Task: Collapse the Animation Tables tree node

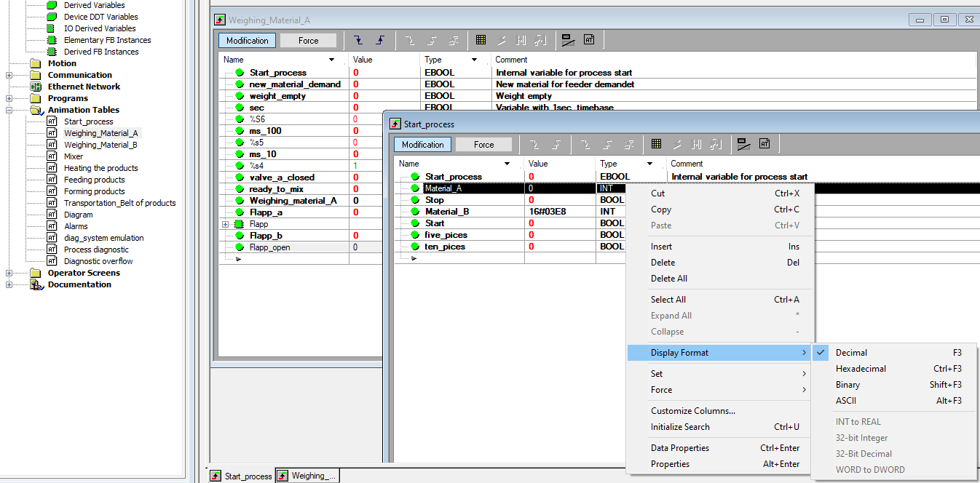Action: [x=9, y=110]
